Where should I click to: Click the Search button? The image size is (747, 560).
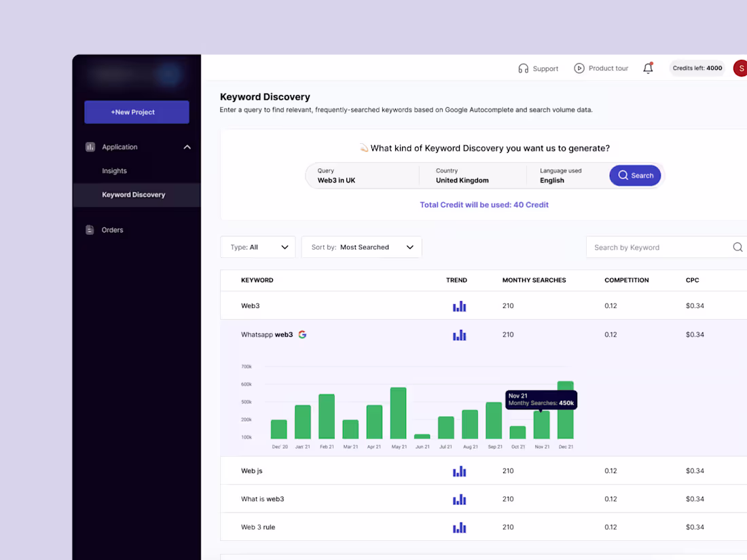click(x=635, y=175)
